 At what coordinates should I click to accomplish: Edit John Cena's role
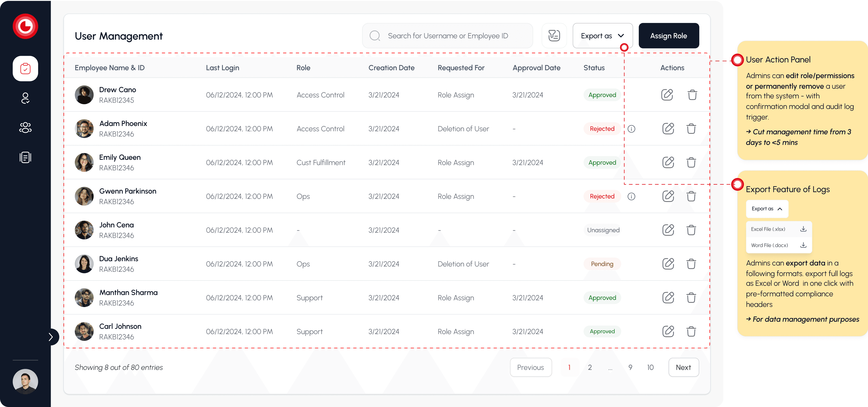[x=668, y=230]
